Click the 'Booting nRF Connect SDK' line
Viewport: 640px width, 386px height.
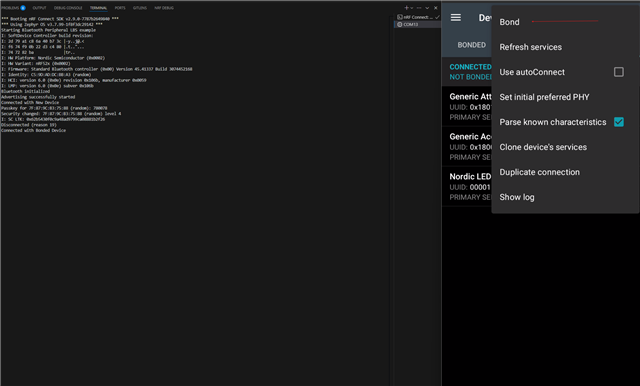coord(60,19)
